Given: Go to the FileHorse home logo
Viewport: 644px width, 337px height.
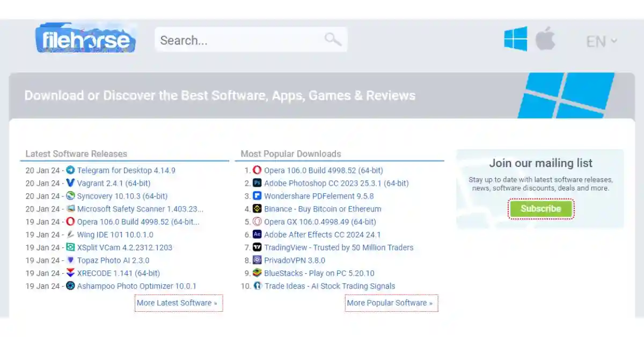Looking at the screenshot, I should (x=85, y=38).
